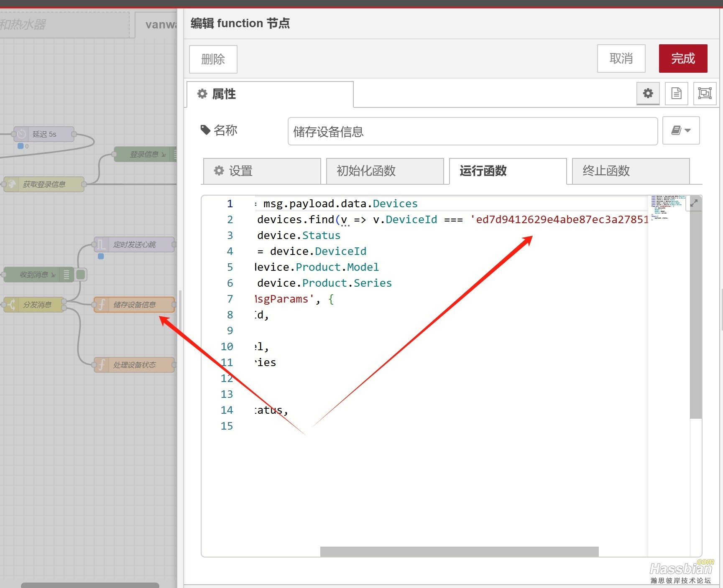Image resolution: width=723 pixels, height=588 pixels.
Task: Switch to the 初始化函数 tab
Action: point(385,171)
